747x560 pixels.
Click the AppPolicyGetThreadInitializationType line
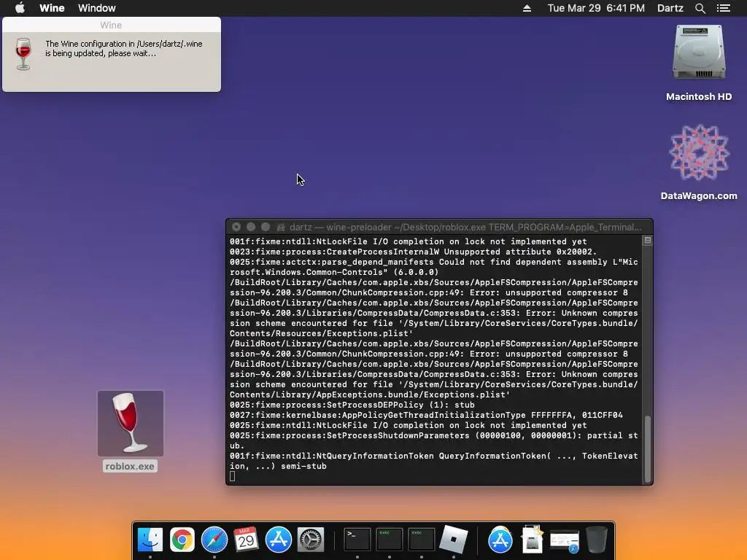(426, 415)
